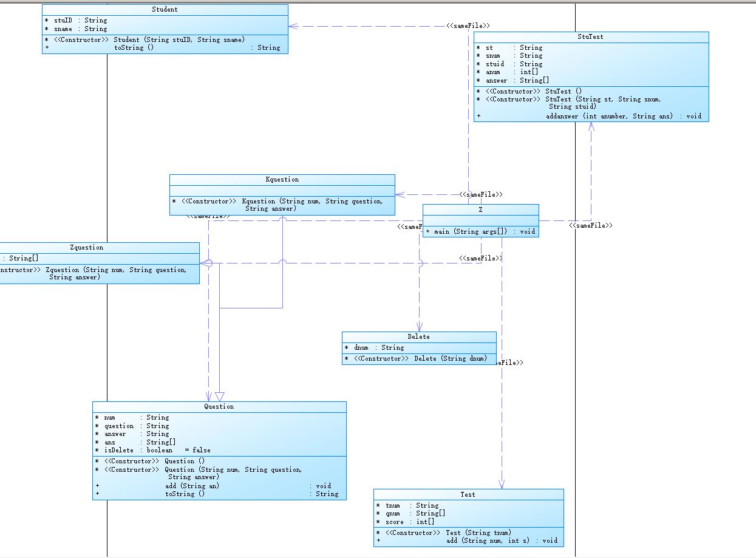This screenshot has height=558, width=756.
Task: Select the generalization triangle arrowhead above Question
Action: pos(220,396)
